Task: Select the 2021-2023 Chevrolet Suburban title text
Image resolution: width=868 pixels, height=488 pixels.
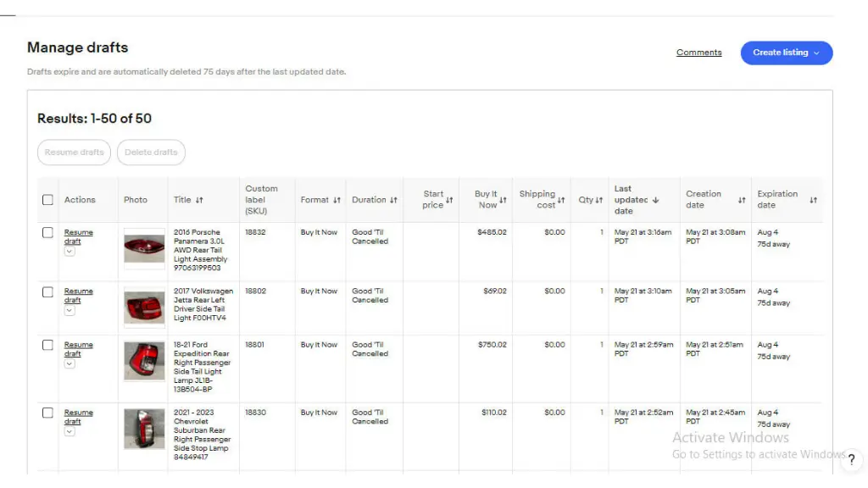Action: [x=202, y=435]
